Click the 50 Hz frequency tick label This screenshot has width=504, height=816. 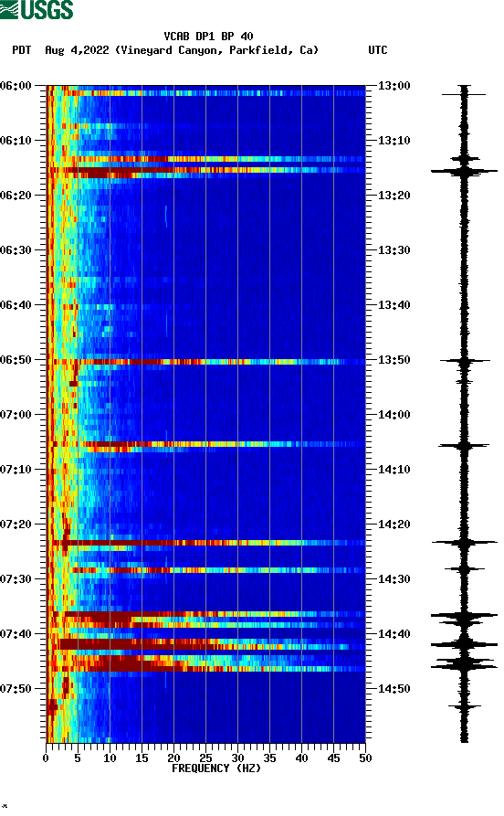point(365,758)
